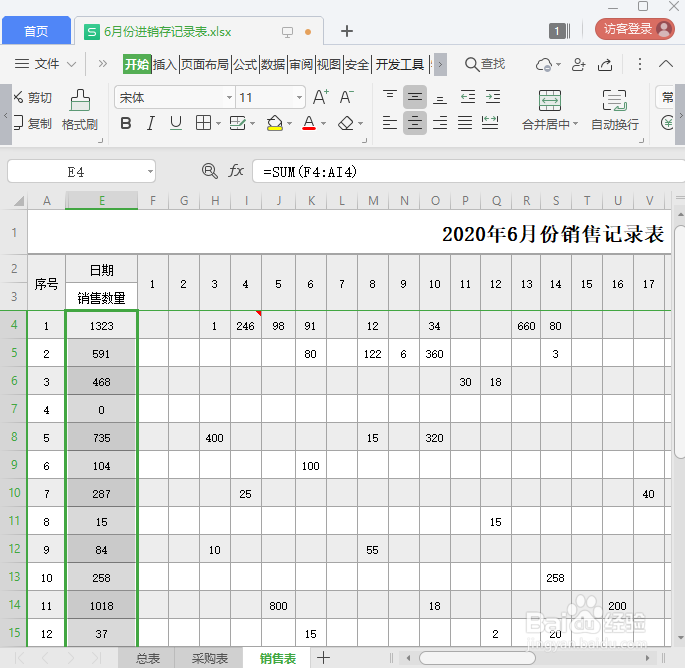The width and height of the screenshot is (685, 668).
Task: Expand the Name Box dropdown arrow
Action: [150, 172]
